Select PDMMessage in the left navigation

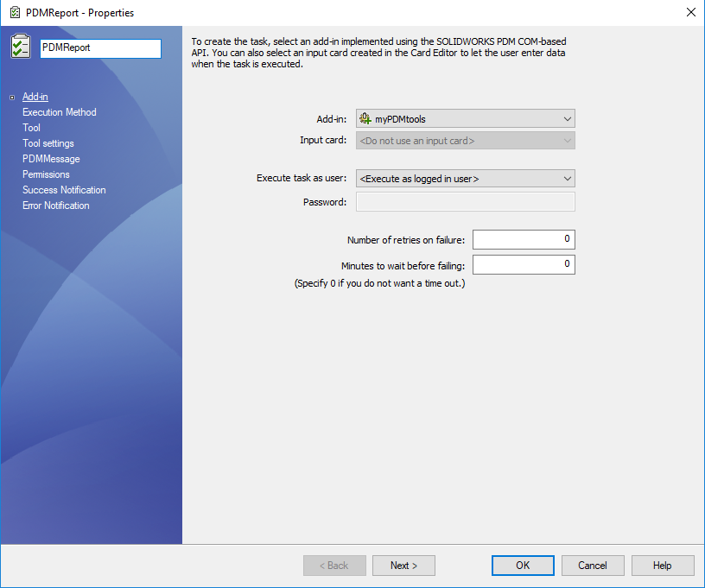click(x=51, y=159)
